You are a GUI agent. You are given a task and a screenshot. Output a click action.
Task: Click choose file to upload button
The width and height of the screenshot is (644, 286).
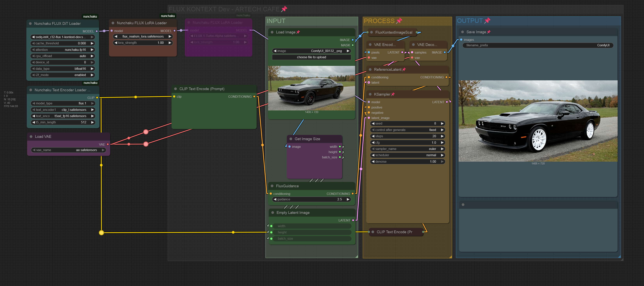point(311,57)
